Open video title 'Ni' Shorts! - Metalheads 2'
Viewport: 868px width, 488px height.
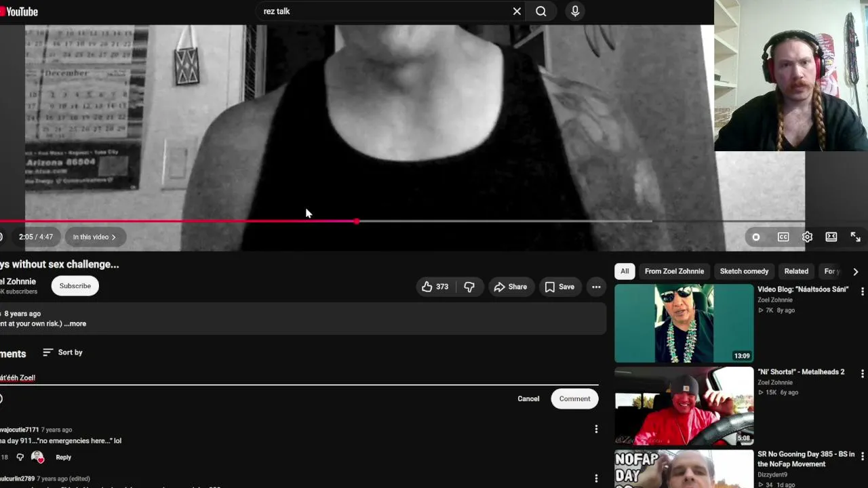(x=801, y=372)
